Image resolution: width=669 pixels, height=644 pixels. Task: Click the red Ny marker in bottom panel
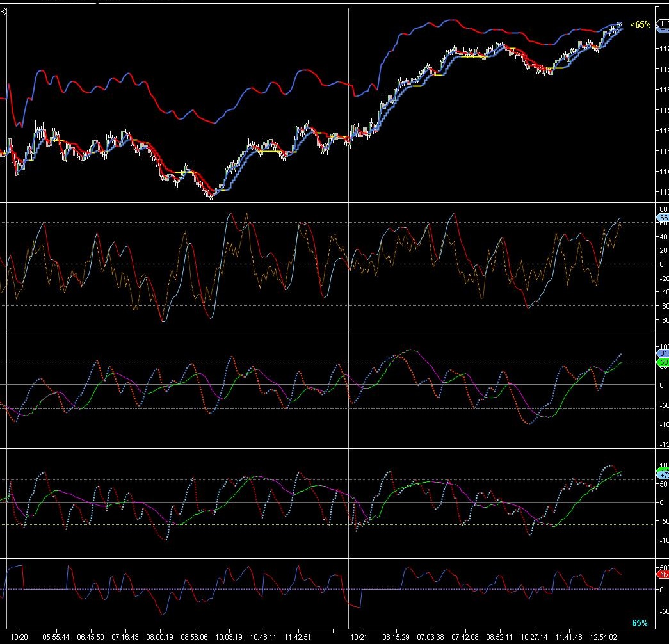[x=663, y=574]
